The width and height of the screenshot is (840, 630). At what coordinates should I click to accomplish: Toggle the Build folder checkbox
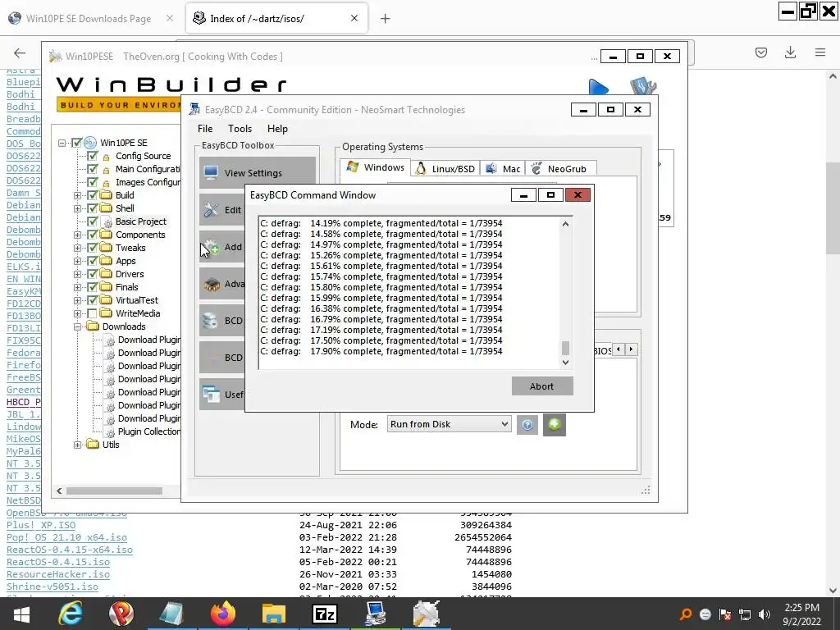pyautogui.click(x=93, y=195)
